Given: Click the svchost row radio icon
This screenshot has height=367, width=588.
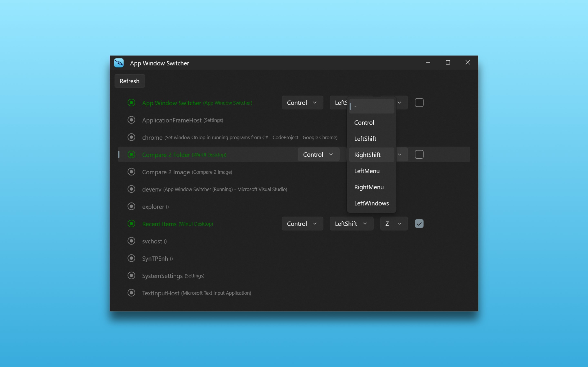Looking at the screenshot, I should point(131,241).
